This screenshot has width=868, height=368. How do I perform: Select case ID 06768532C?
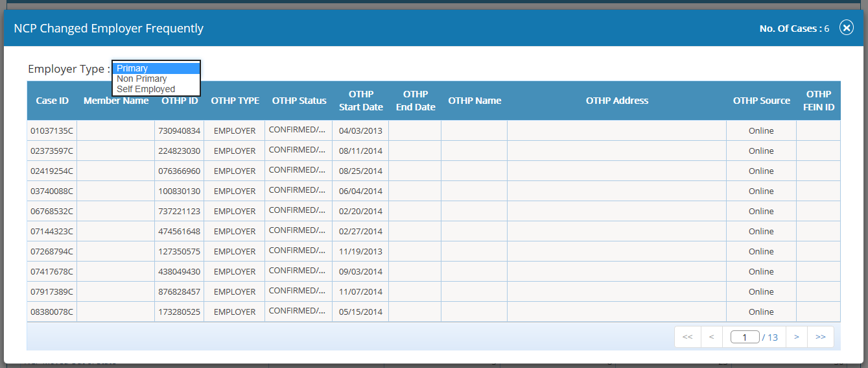(52, 211)
